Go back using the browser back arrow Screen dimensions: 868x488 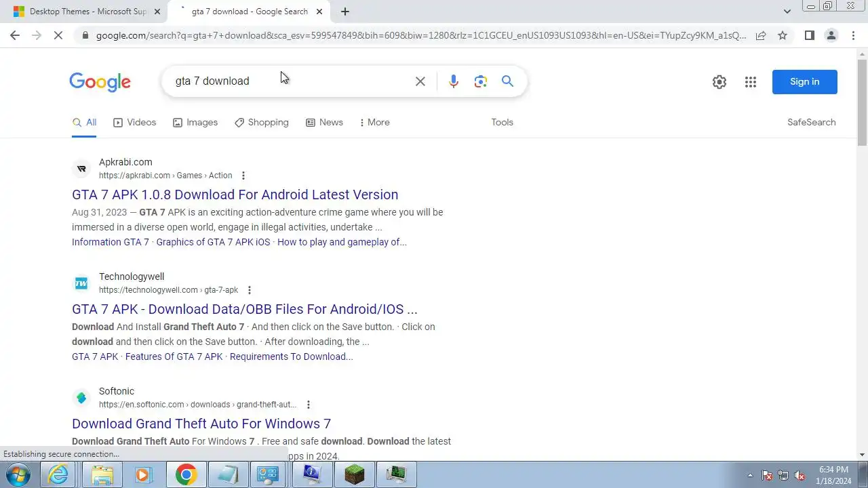point(15,35)
